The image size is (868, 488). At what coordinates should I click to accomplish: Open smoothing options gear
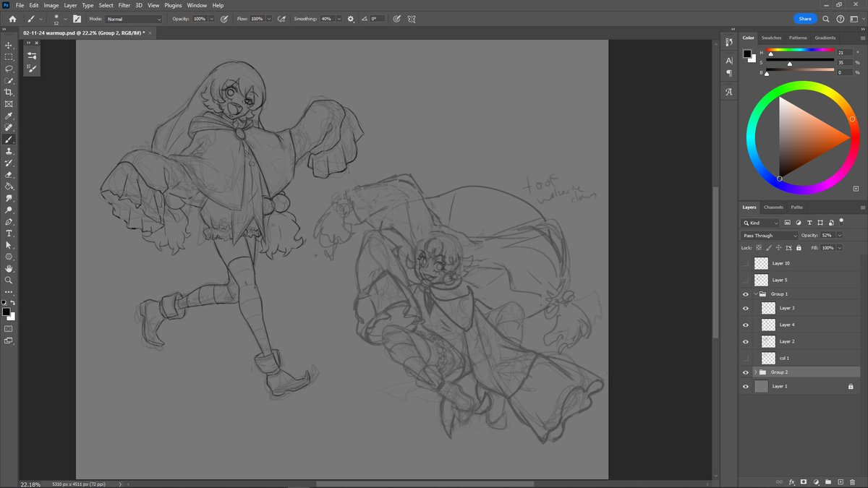click(x=351, y=19)
